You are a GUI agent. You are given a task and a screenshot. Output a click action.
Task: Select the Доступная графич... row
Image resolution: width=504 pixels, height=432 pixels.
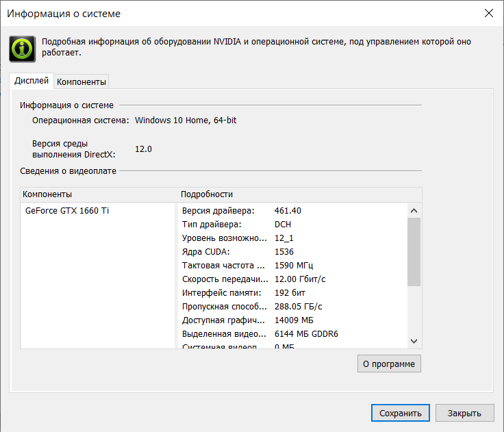[292, 320]
